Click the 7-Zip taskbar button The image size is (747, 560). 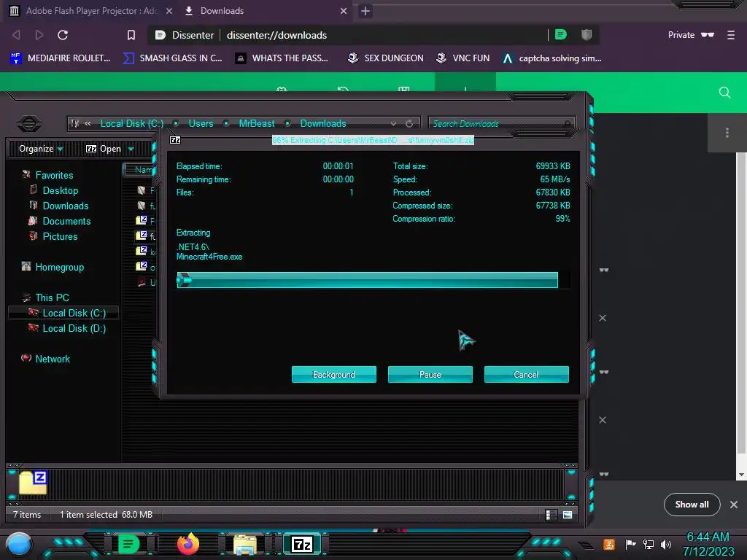click(302, 544)
